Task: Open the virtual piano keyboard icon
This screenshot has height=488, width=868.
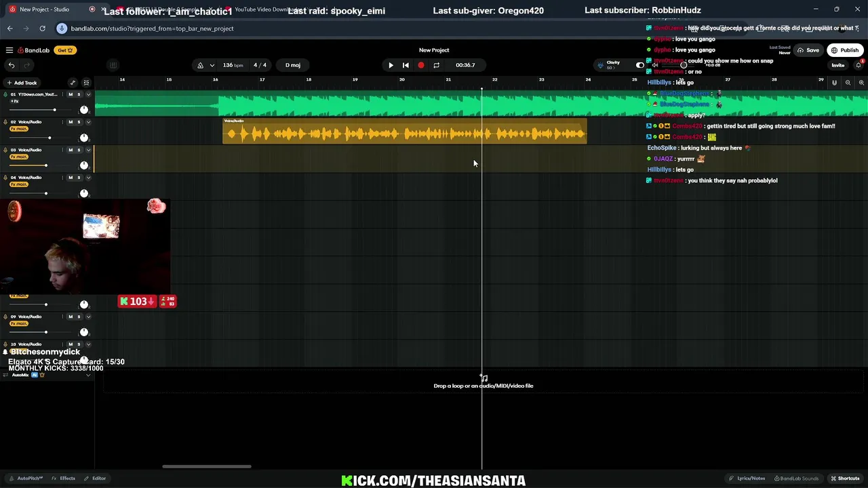Action: point(113,65)
